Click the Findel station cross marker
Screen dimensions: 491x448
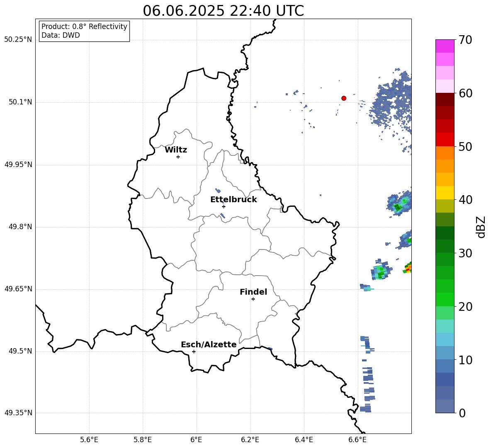(253, 299)
